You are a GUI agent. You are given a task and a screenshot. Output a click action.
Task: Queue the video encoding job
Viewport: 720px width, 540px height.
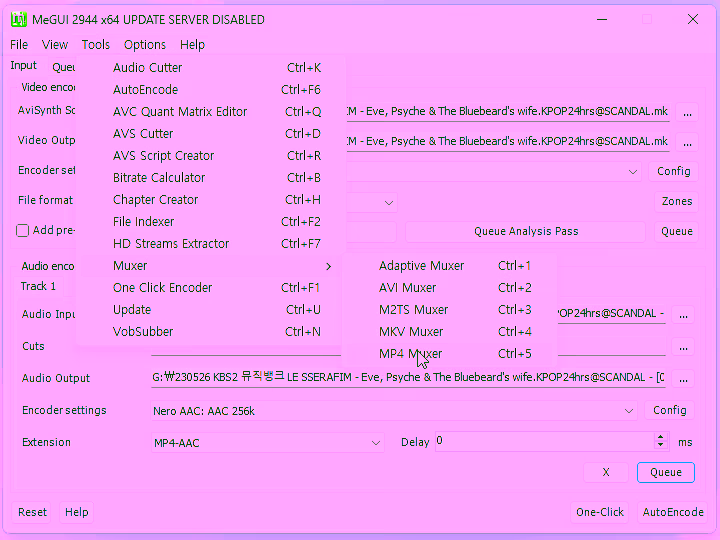[x=676, y=231]
